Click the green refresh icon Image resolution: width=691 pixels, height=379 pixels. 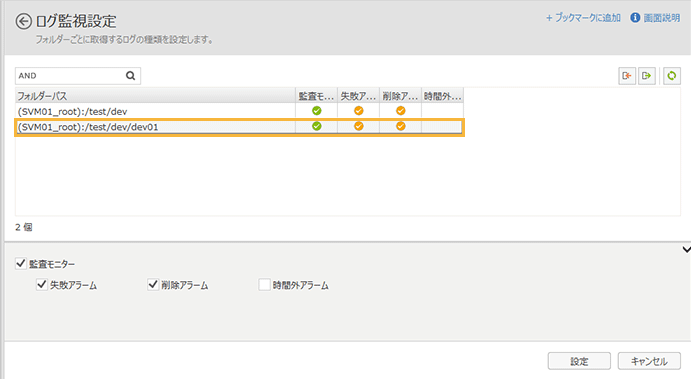click(x=672, y=76)
